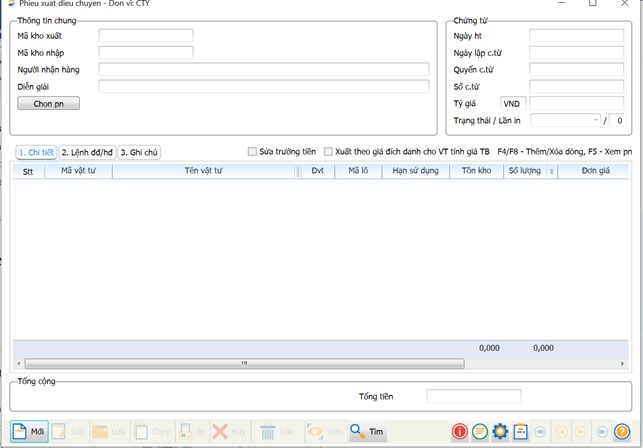643x448 pixels.
Task: Click the VND currency field
Action: (x=513, y=103)
